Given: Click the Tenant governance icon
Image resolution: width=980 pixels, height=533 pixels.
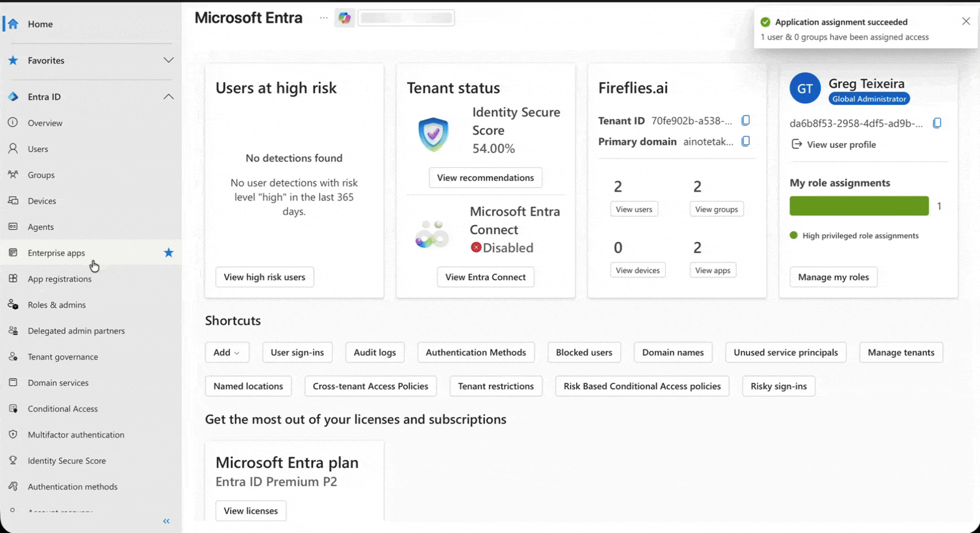Looking at the screenshot, I should 13,357.
